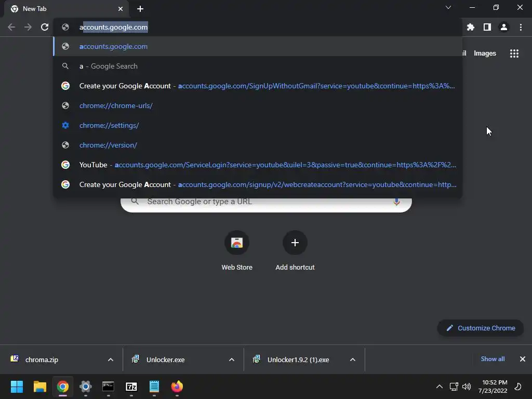
Task: Open File Explorer from the taskbar
Action: click(x=39, y=387)
